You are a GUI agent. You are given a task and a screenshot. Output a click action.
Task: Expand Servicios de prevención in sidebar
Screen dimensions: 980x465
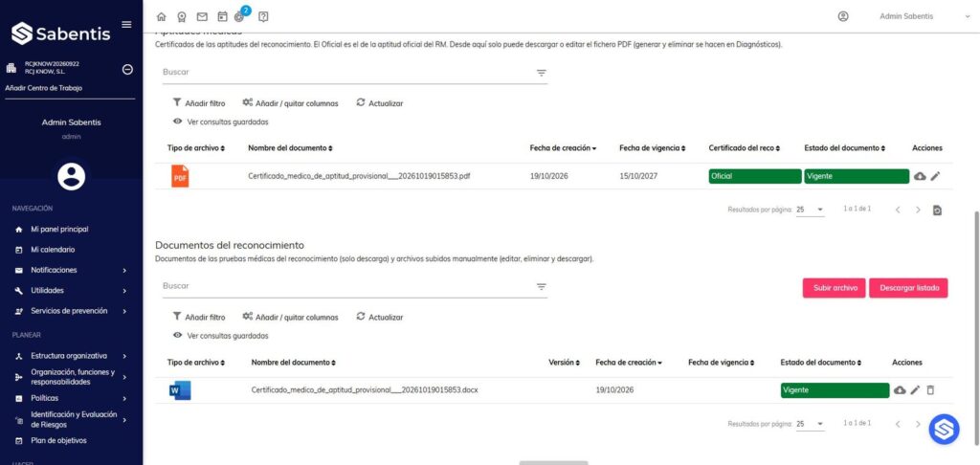(x=71, y=311)
